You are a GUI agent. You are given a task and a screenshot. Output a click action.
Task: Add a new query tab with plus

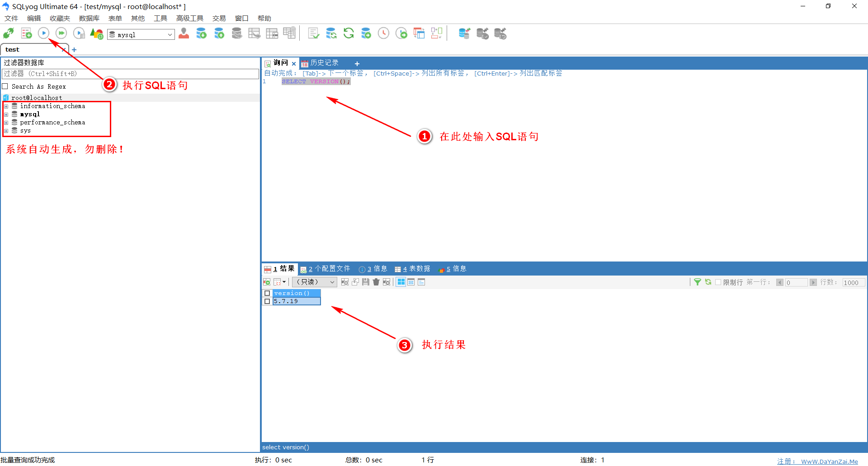click(x=357, y=64)
